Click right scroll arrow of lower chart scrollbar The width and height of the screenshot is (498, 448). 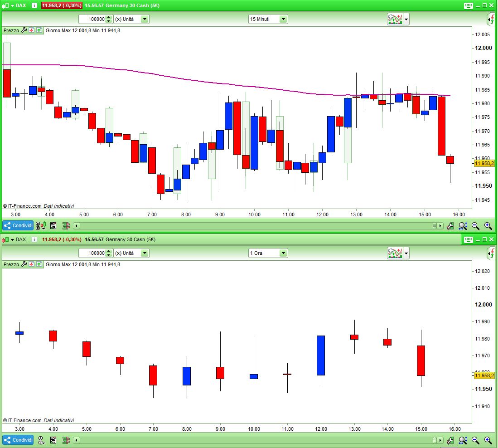coord(440,440)
